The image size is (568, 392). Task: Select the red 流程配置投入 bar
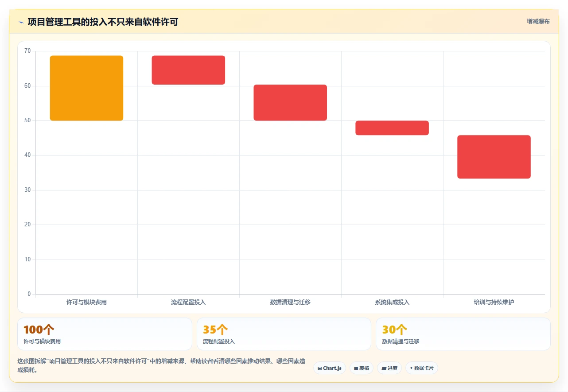click(188, 70)
